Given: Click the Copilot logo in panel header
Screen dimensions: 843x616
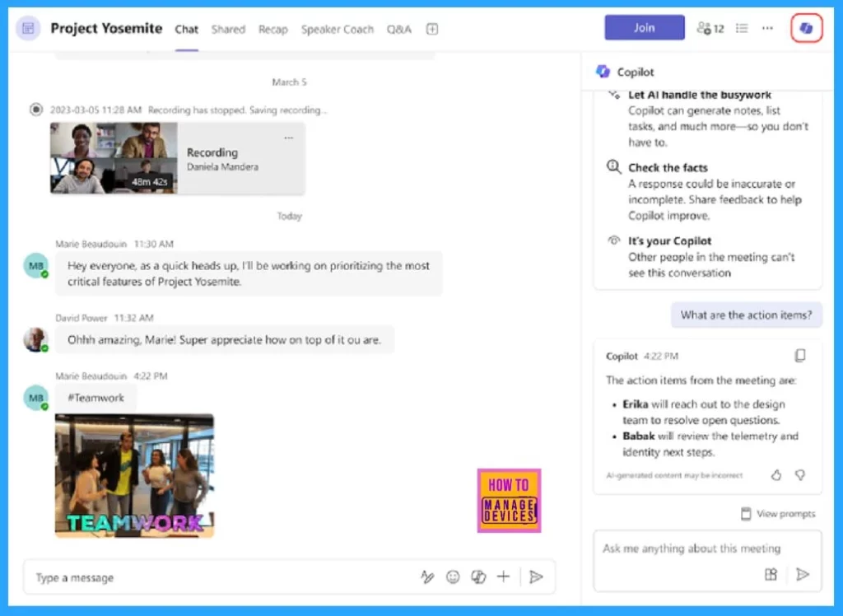Looking at the screenshot, I should coord(603,72).
